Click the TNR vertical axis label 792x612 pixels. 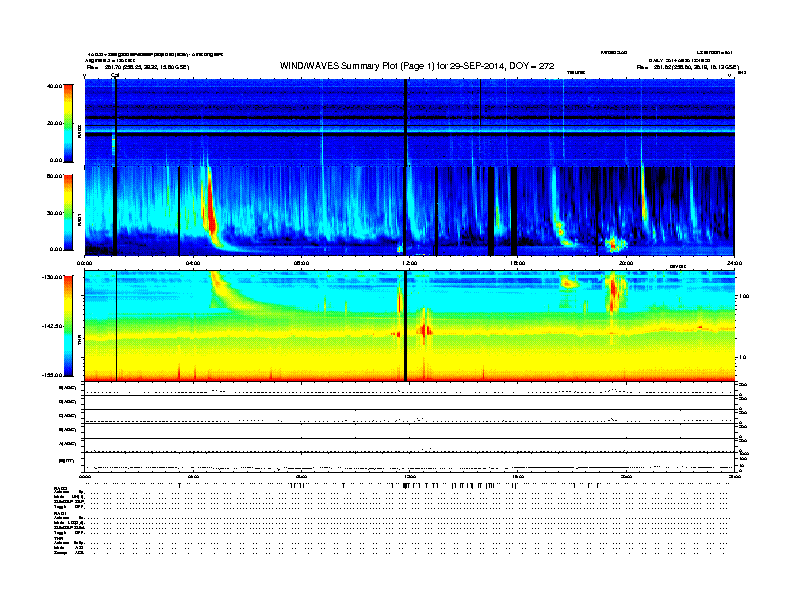click(x=79, y=341)
